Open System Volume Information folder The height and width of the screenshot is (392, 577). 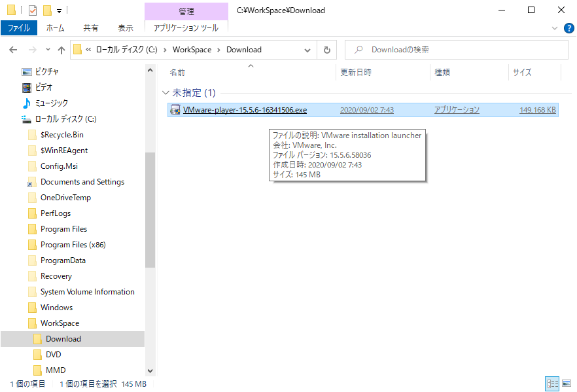coord(87,292)
